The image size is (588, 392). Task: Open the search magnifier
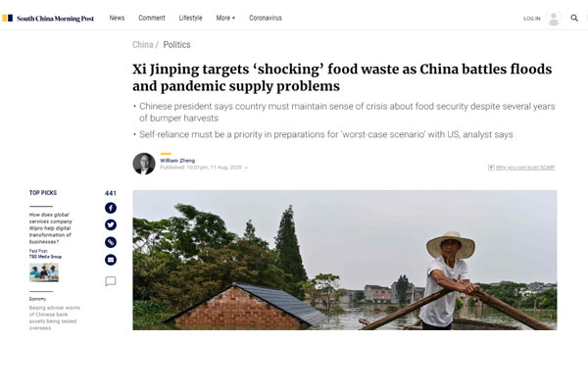(x=574, y=18)
